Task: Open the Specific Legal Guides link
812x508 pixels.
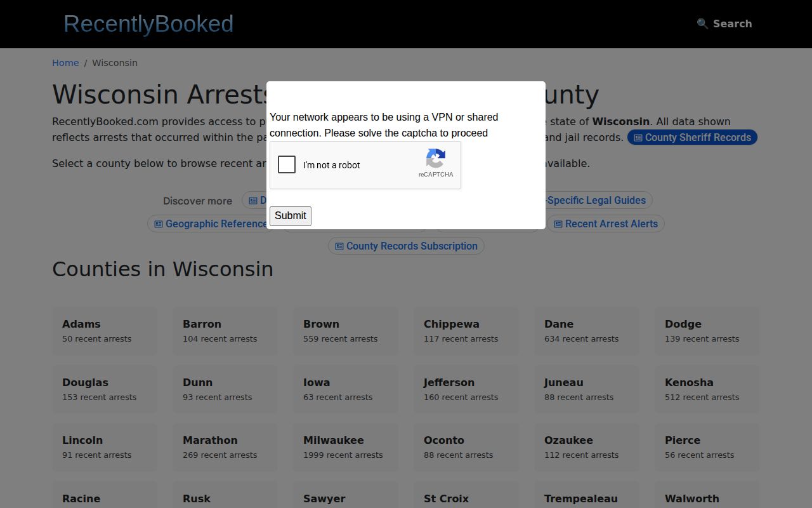Action: pos(596,200)
